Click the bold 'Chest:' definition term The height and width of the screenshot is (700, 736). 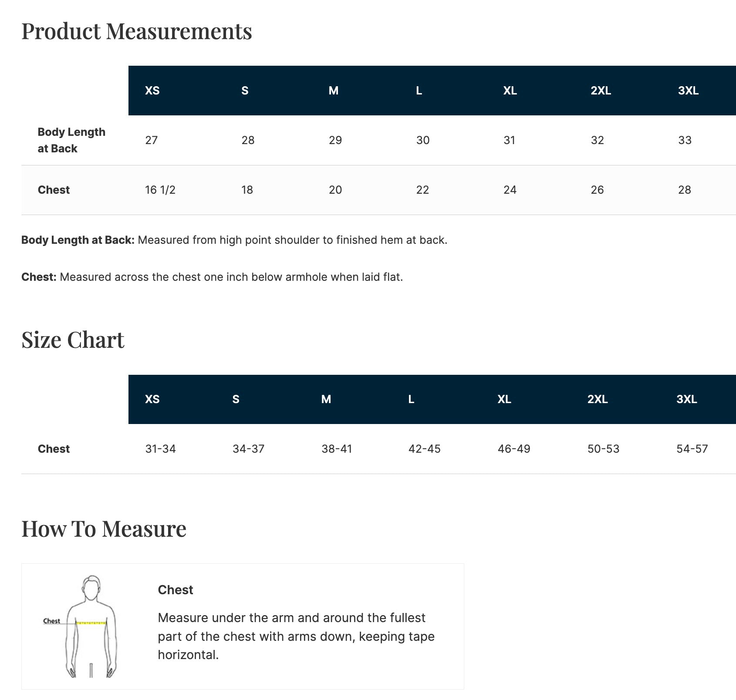[x=39, y=277]
